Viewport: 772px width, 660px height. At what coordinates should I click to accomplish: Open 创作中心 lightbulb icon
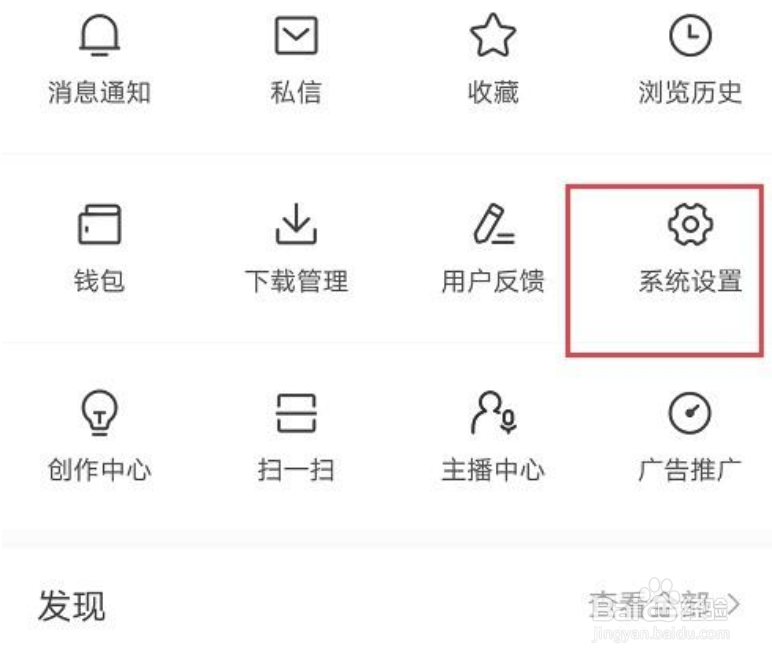pos(99,413)
